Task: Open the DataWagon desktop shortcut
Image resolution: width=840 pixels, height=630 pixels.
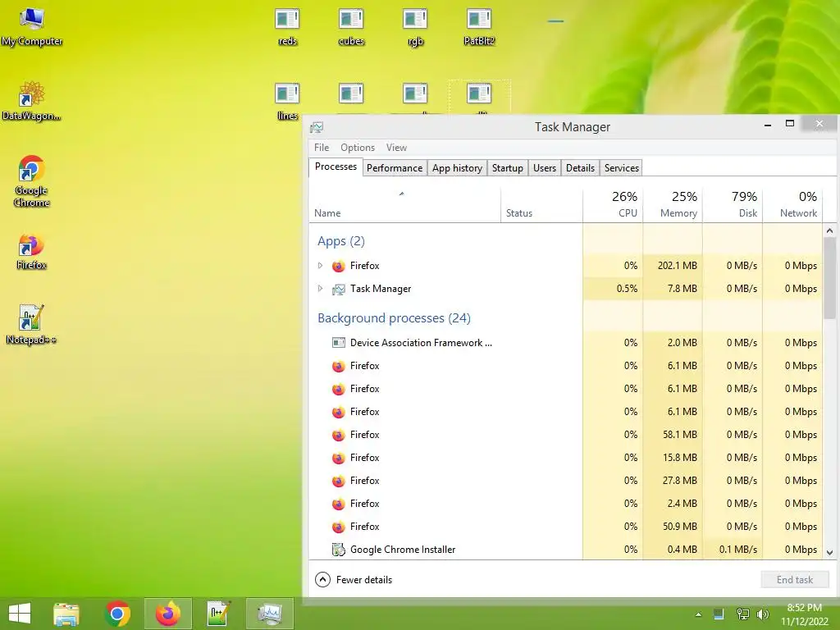Action: [32, 101]
